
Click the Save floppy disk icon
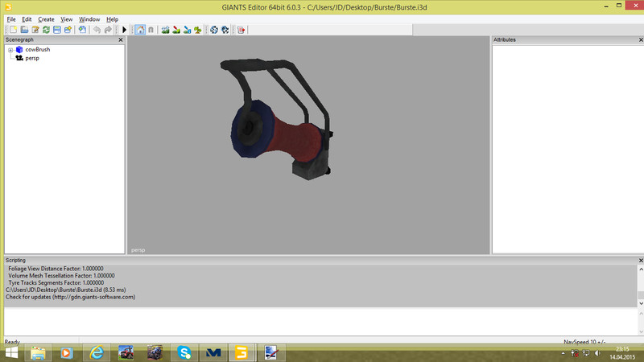(x=57, y=30)
